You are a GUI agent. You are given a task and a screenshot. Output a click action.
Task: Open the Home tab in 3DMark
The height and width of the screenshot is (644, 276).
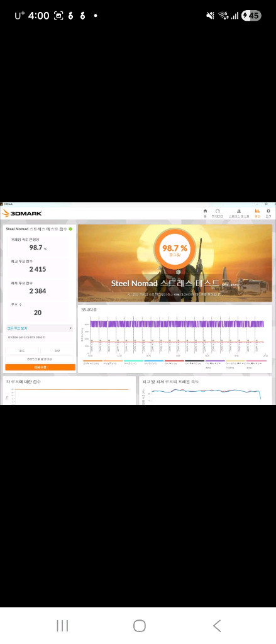click(x=205, y=213)
